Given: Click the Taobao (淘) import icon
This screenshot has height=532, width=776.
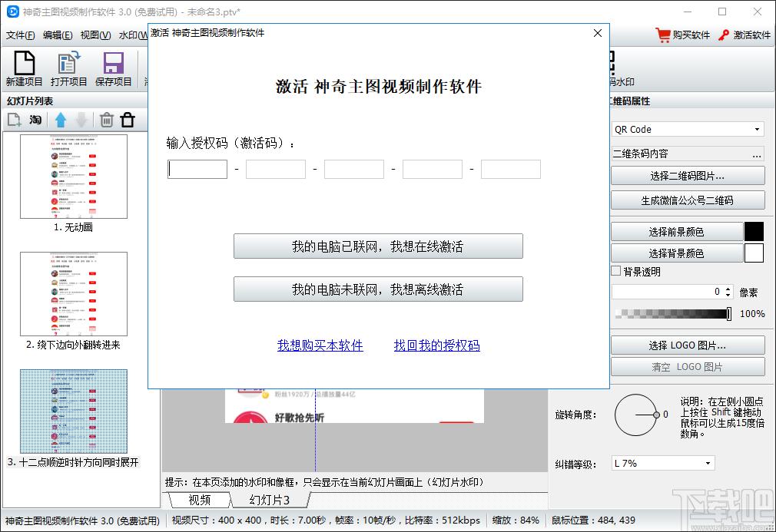Looking at the screenshot, I should click(x=35, y=120).
